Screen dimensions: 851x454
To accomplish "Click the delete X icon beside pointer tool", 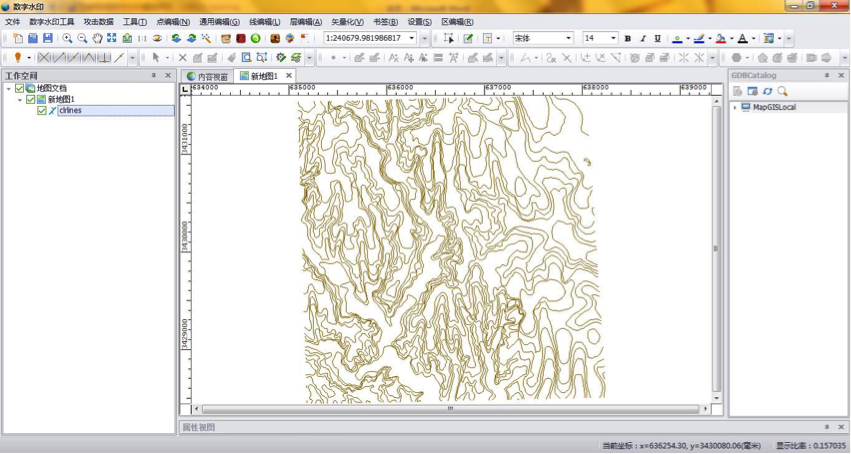I will pos(182,57).
